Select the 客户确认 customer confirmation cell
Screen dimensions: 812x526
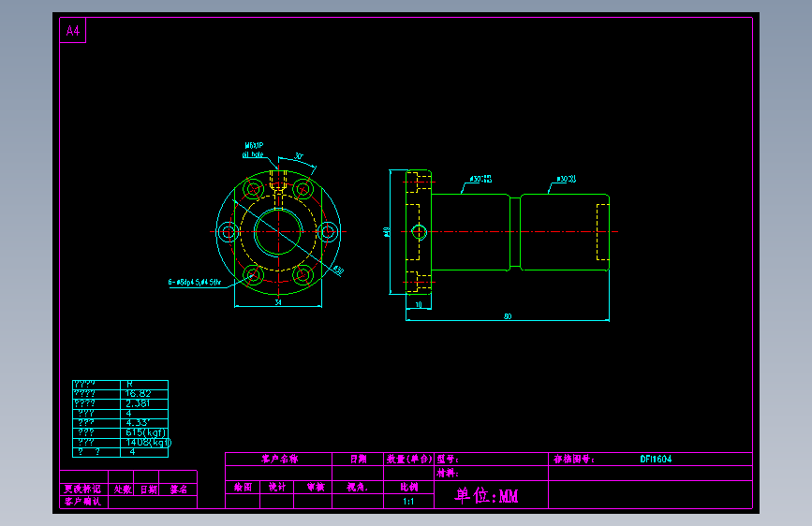coord(82,501)
